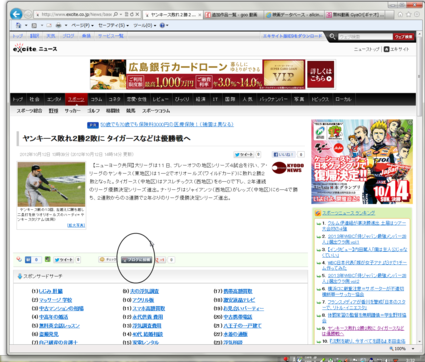Image resolution: width=425 pixels, height=362 pixels.
Task: Open the スポーツコラム sub-category
Action: coord(156,111)
